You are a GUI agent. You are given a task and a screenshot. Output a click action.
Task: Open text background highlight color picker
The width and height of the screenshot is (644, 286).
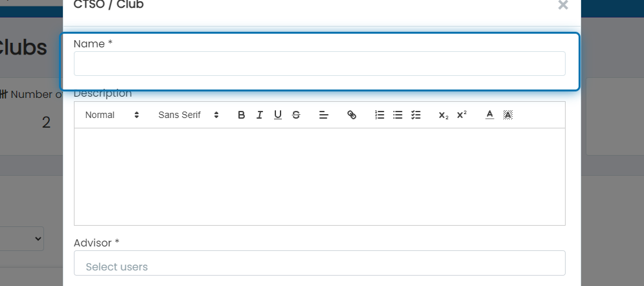pyautogui.click(x=508, y=115)
